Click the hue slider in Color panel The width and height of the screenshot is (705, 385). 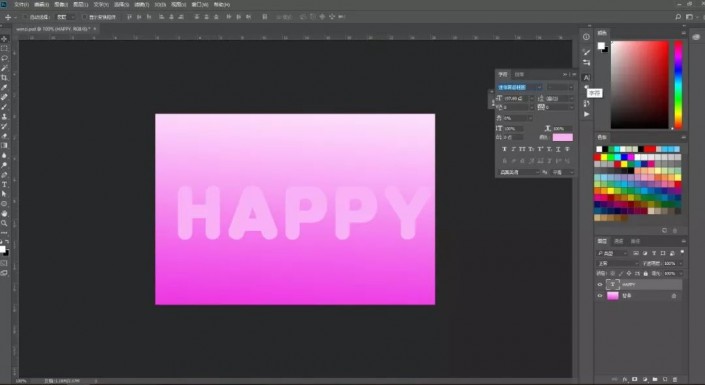point(678,85)
